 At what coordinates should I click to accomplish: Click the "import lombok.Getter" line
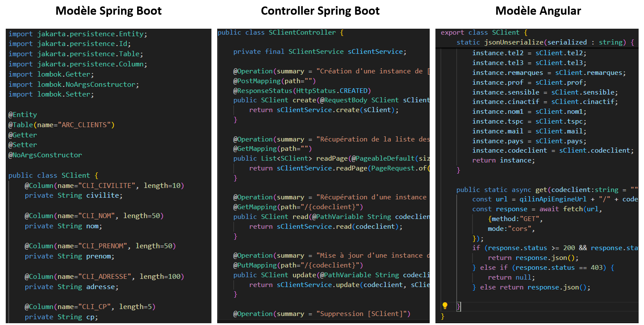[x=51, y=74]
